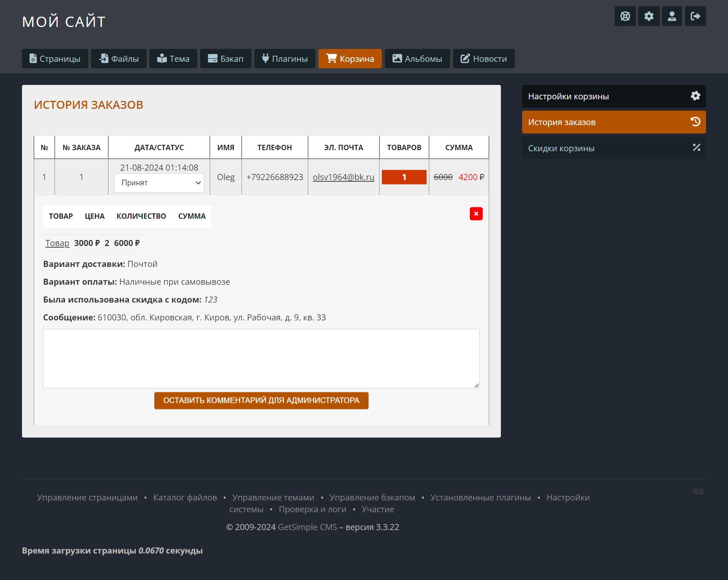Screen dimensions: 728x580
Task: Open Управление темами footer link
Action: 273,497
